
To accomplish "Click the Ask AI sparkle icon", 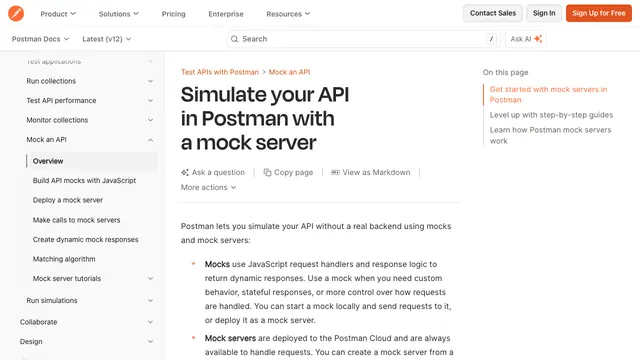I will [538, 39].
